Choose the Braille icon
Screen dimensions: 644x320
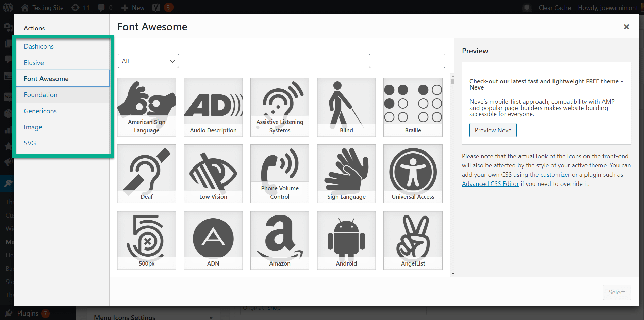pos(413,107)
